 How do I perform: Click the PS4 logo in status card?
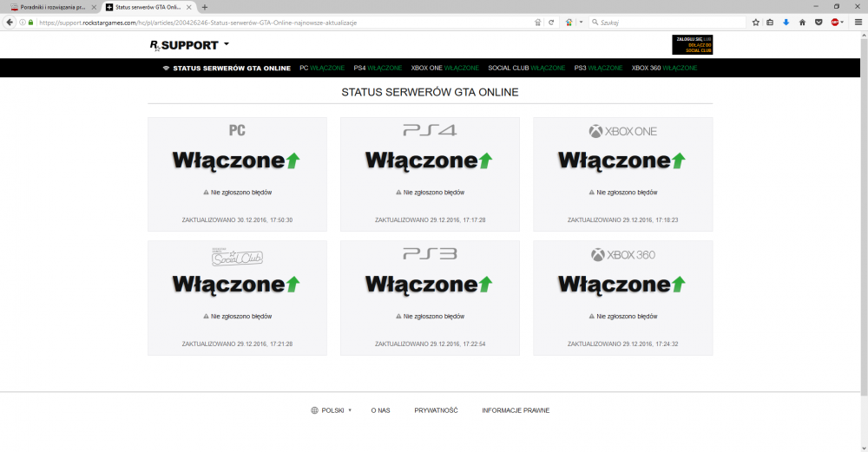point(430,130)
